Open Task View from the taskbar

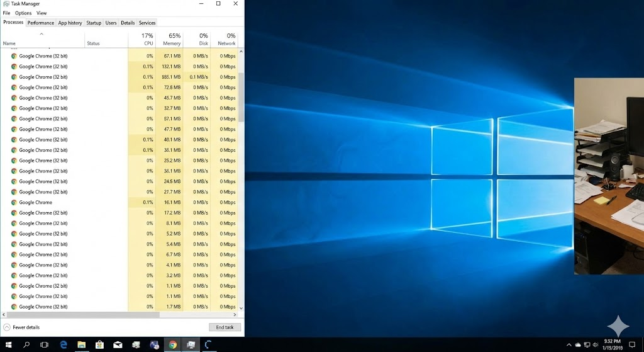[45, 344]
